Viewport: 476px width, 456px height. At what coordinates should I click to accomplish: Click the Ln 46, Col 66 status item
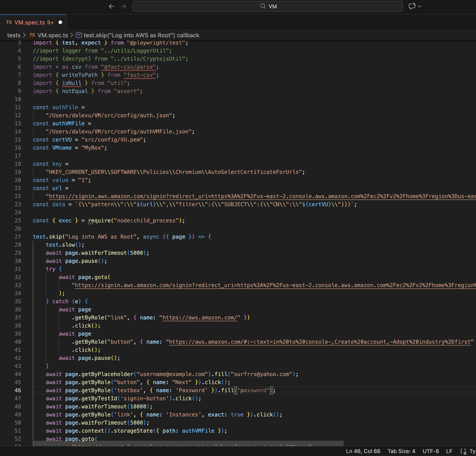363,451
